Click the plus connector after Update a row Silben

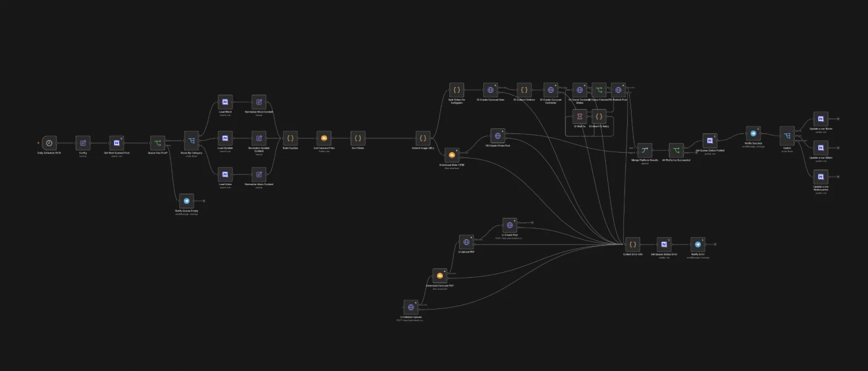(x=838, y=148)
